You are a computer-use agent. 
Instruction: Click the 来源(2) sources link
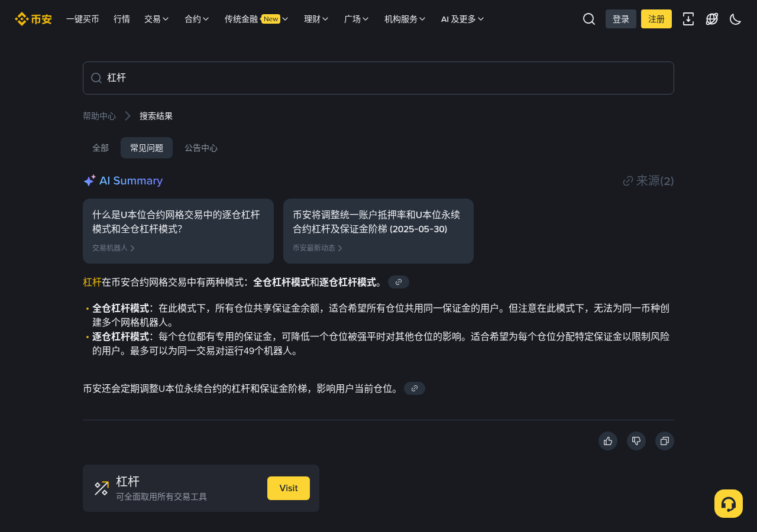(x=649, y=181)
